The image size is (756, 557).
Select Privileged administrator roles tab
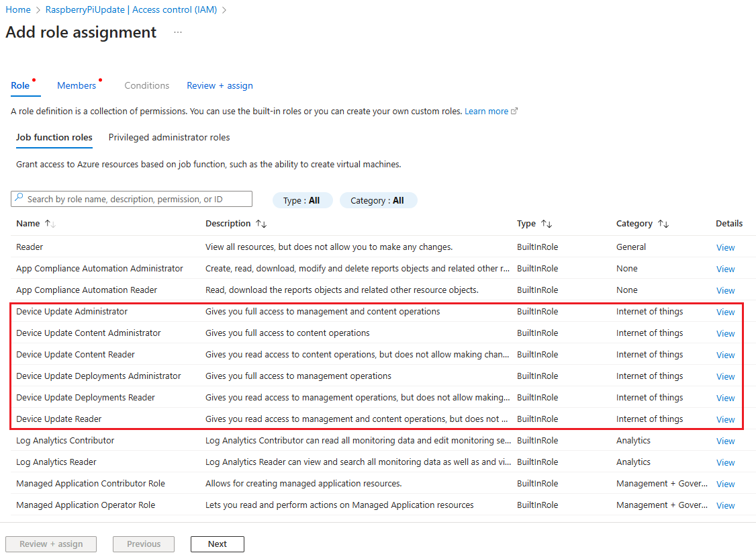pos(169,138)
